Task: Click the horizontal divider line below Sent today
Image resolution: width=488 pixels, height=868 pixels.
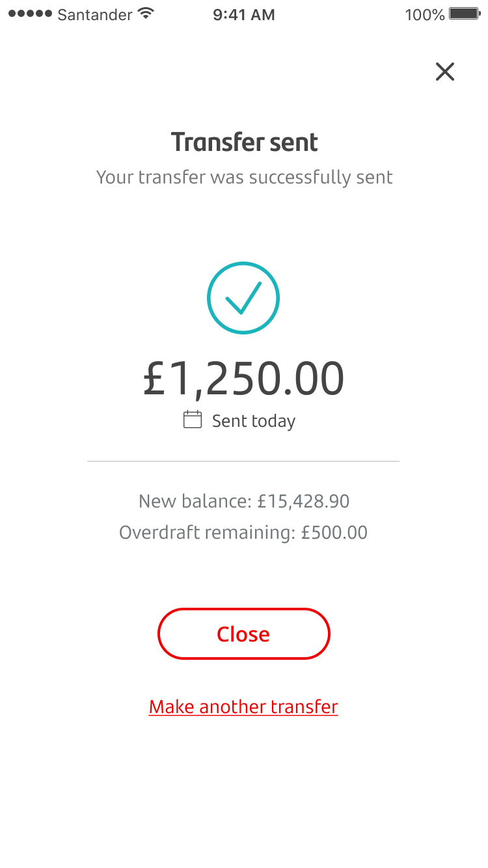Action: (x=243, y=461)
